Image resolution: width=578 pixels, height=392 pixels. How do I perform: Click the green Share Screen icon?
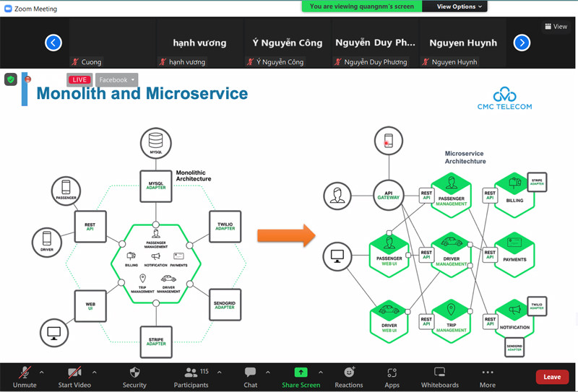[301, 373]
